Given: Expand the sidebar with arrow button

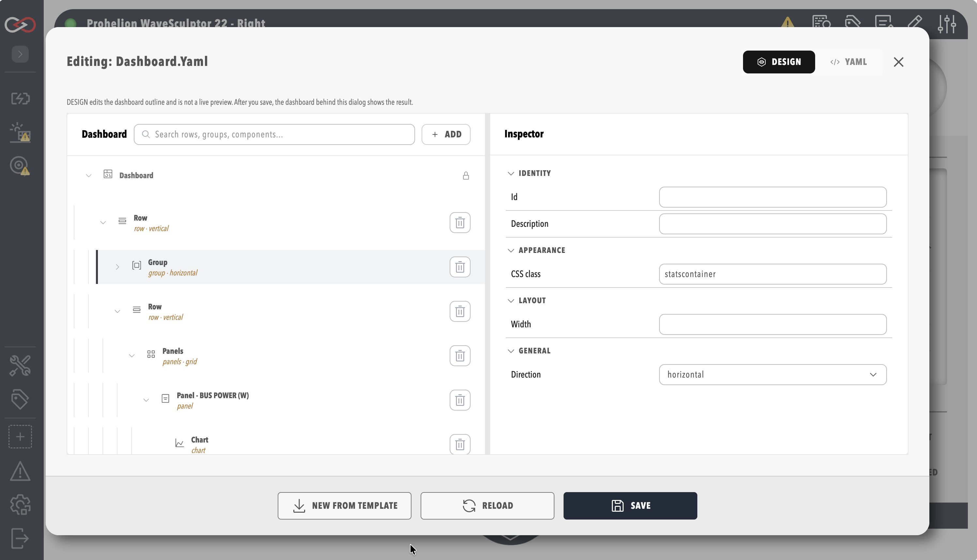Looking at the screenshot, I should [20, 54].
